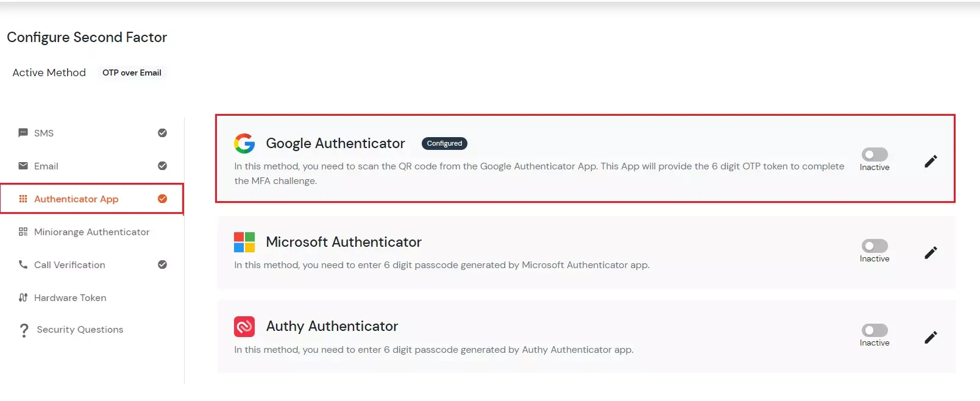Click the Configured badge on Google Authenticator
Image resolution: width=980 pixels, height=401 pixels.
(x=444, y=143)
